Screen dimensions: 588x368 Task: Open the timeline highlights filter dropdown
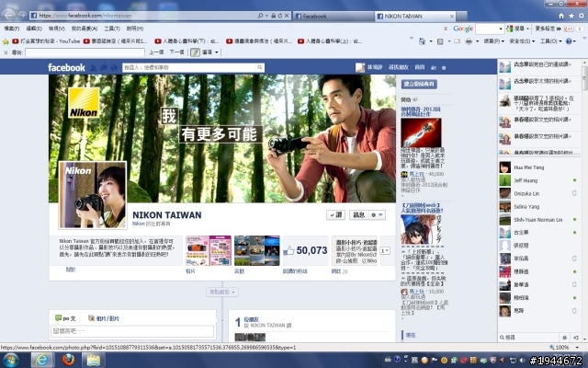pyautogui.click(x=222, y=293)
